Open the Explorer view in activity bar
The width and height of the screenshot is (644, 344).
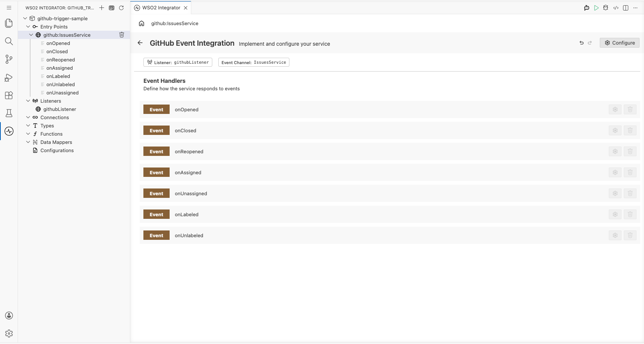[x=9, y=23]
